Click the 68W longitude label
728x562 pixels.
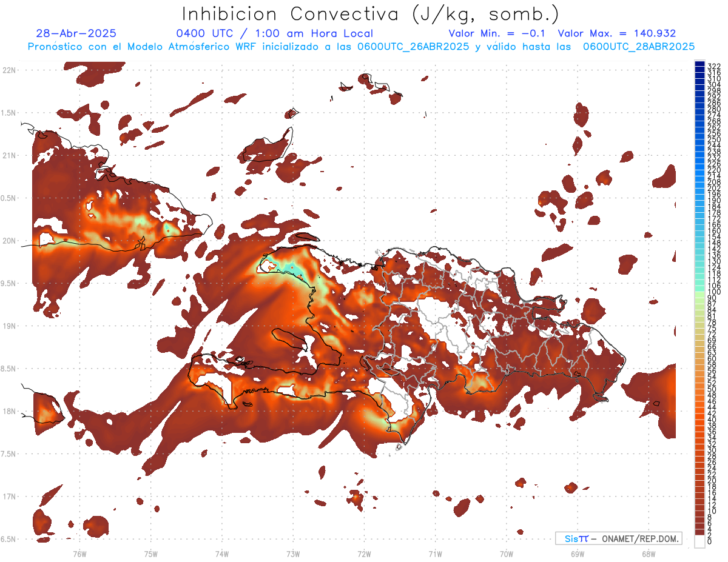pos(649,554)
